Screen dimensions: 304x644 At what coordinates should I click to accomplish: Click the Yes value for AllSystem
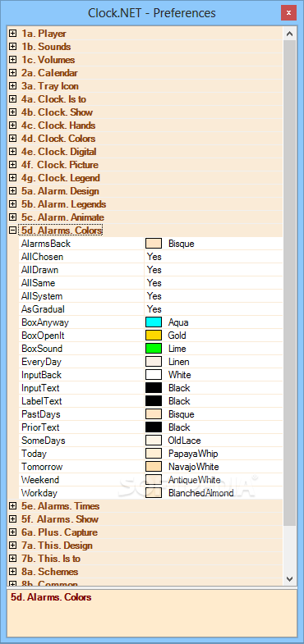pyautogui.click(x=154, y=296)
